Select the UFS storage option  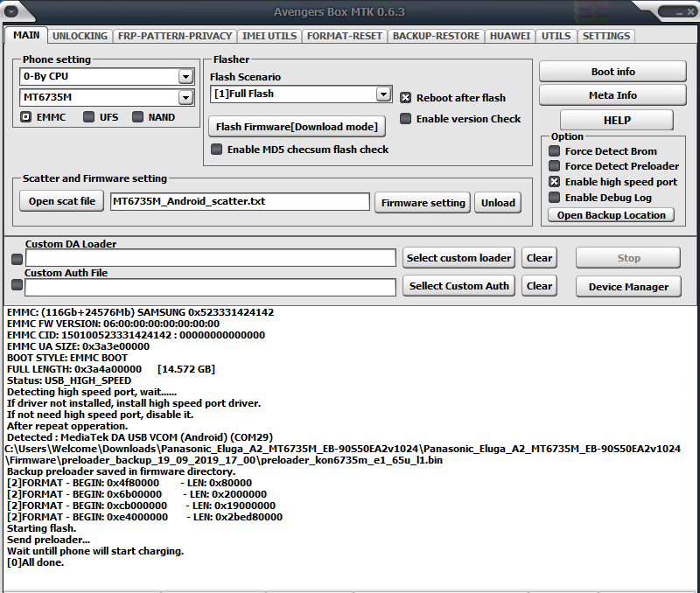pyautogui.click(x=89, y=117)
